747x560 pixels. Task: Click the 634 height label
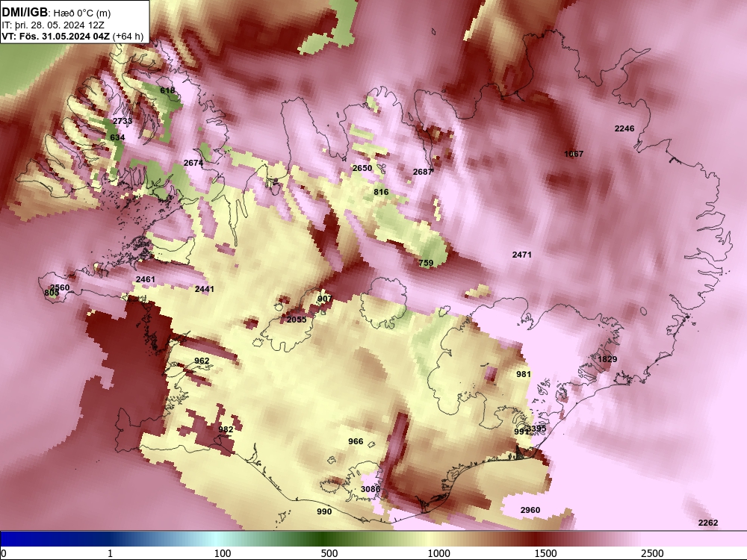[x=117, y=137]
